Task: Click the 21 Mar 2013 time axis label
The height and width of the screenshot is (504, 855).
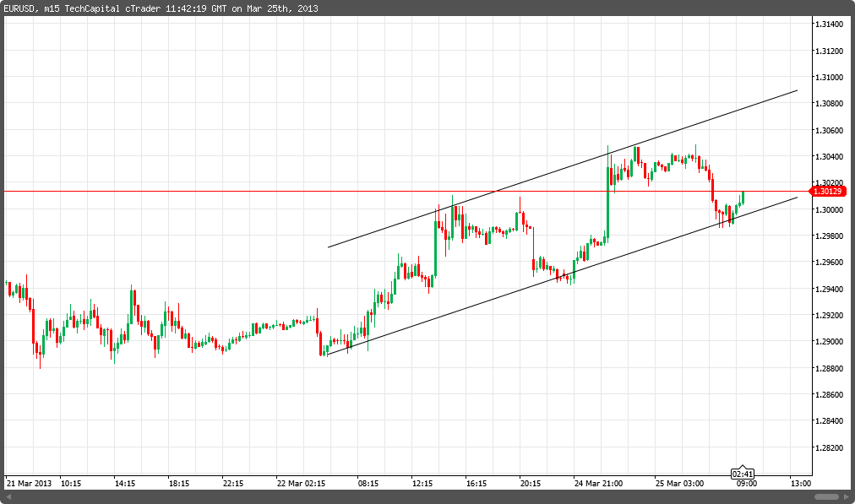Action: 30,483
